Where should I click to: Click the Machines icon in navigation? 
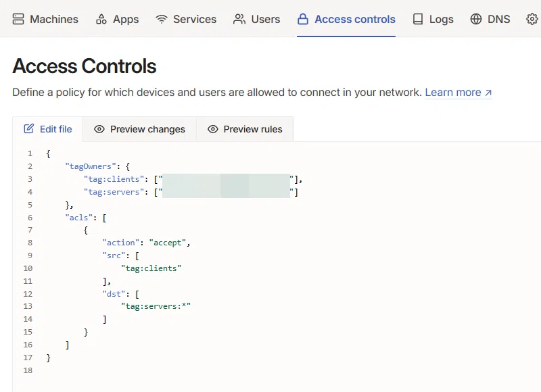tap(18, 19)
